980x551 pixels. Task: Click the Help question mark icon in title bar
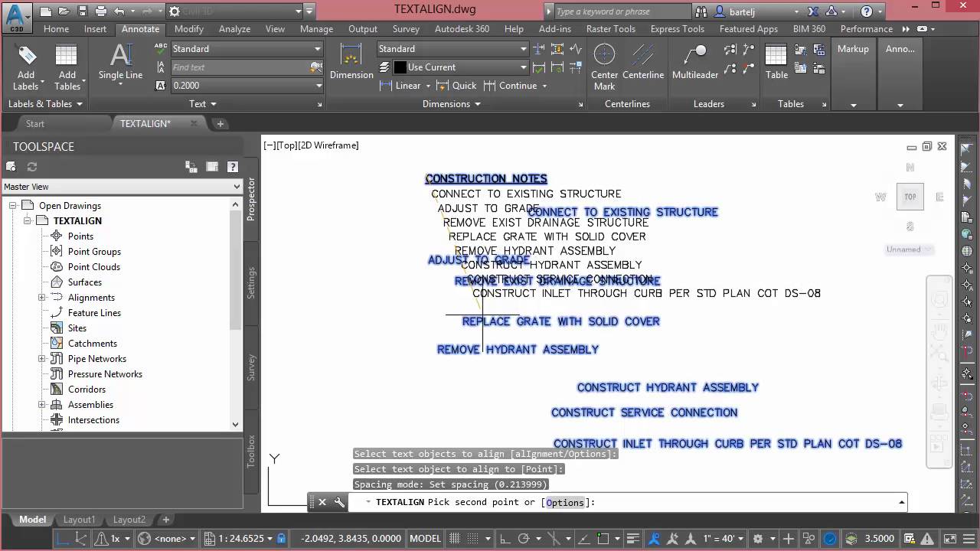[866, 11]
